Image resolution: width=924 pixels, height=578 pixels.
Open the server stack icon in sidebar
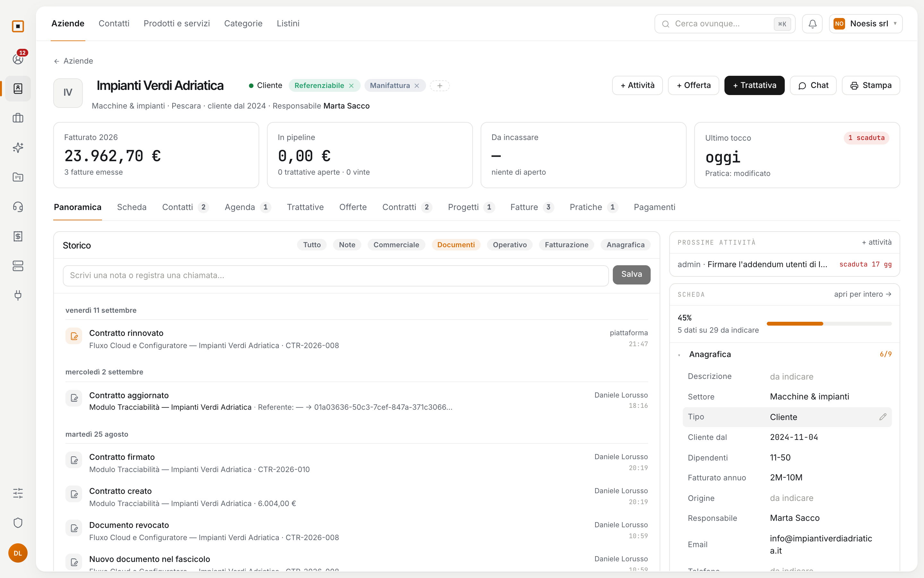(18, 266)
